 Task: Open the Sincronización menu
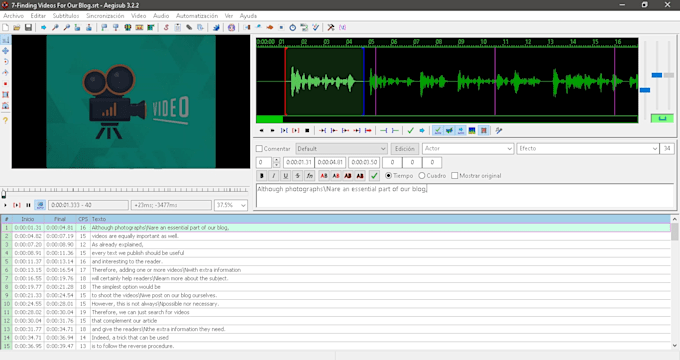(105, 16)
